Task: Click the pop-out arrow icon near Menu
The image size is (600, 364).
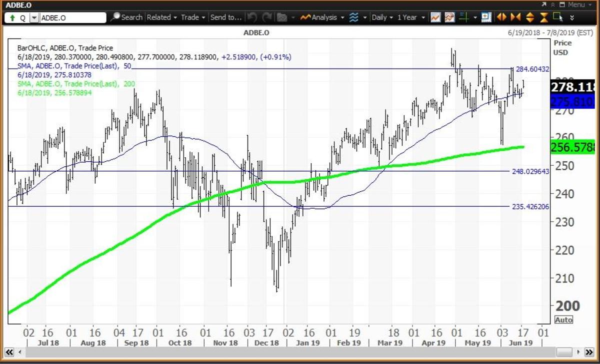Action: pos(544,4)
